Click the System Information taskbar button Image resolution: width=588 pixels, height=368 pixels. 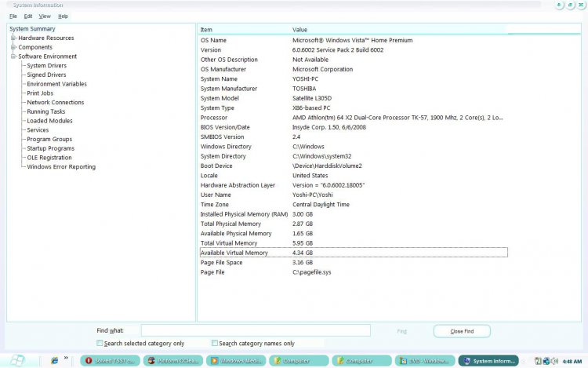488,360
